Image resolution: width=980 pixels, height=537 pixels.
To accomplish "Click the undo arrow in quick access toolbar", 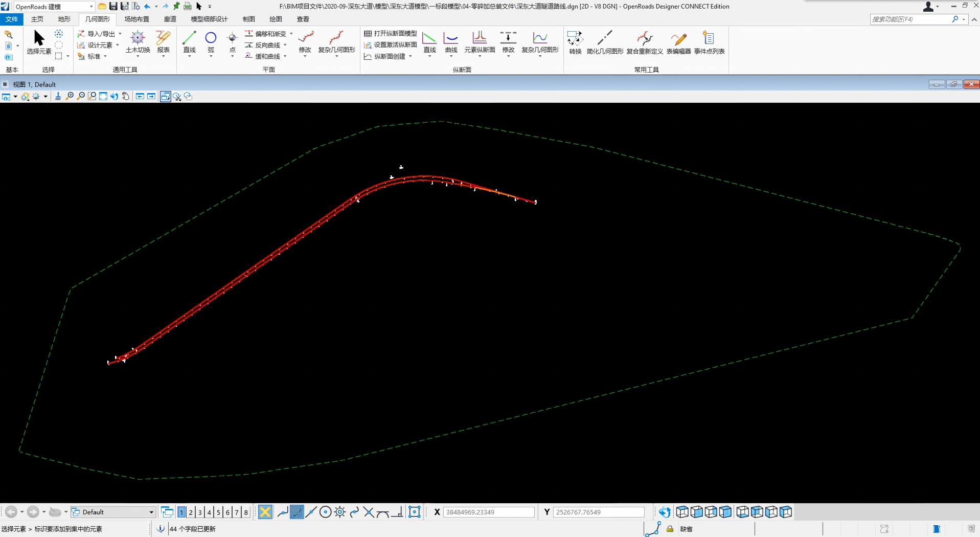I will pyautogui.click(x=147, y=6).
